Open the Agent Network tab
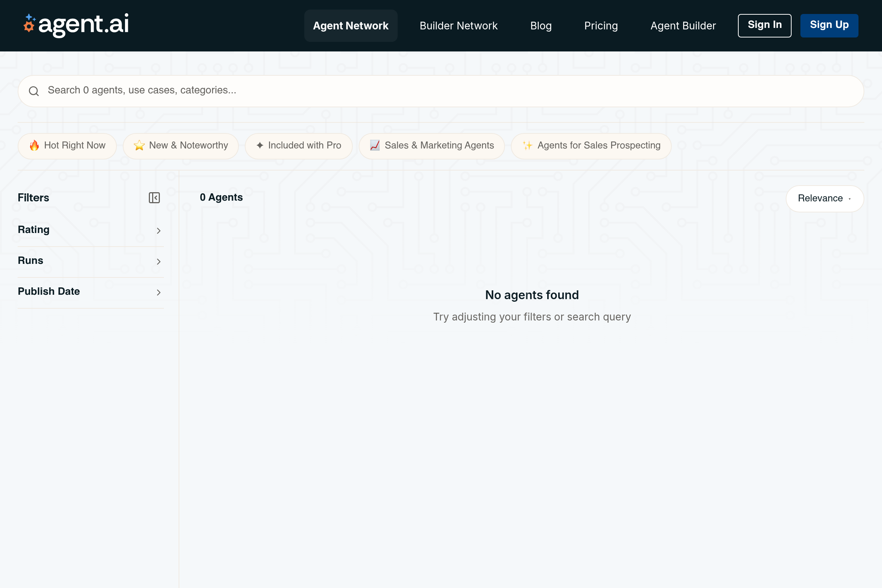The width and height of the screenshot is (882, 588). (351, 25)
